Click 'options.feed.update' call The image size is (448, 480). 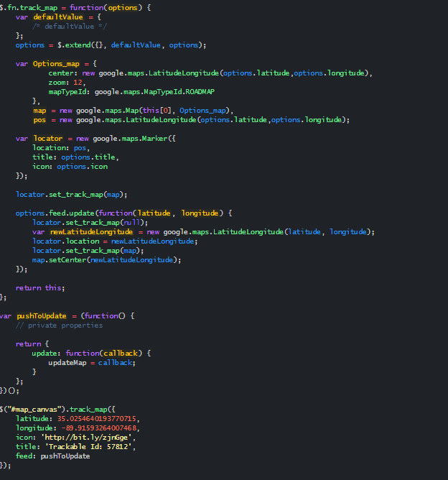[x=55, y=213]
